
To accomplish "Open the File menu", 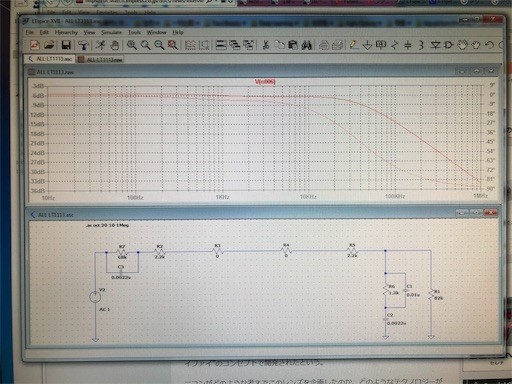I will pos(30,32).
